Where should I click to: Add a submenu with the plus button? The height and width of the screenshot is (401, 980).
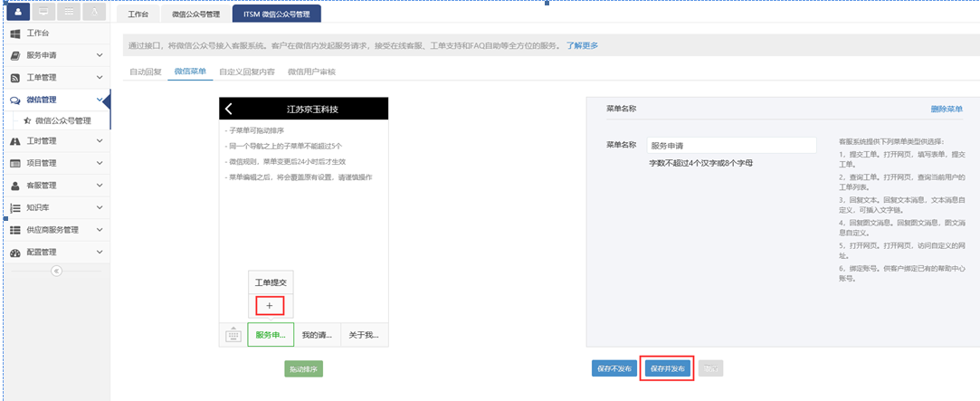269,306
